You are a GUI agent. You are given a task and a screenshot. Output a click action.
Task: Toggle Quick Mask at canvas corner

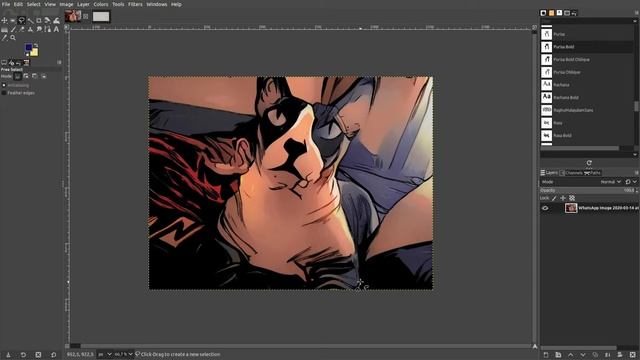click(67, 346)
